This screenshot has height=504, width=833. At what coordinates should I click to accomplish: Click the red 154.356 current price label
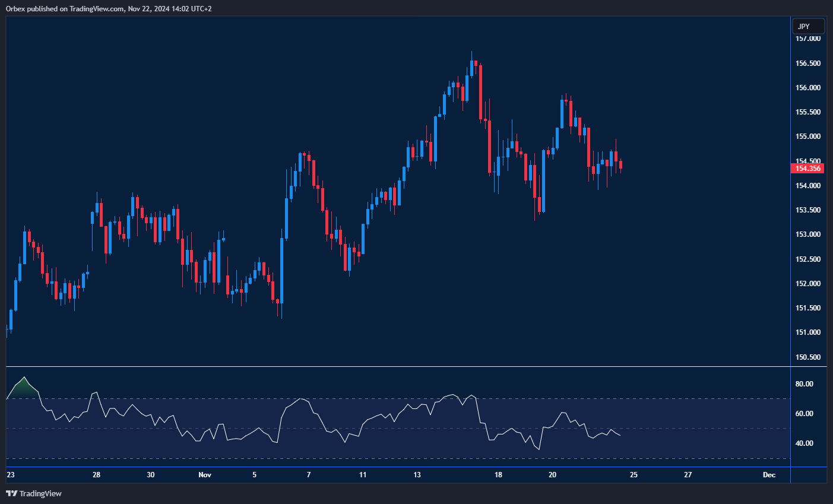[x=807, y=169]
